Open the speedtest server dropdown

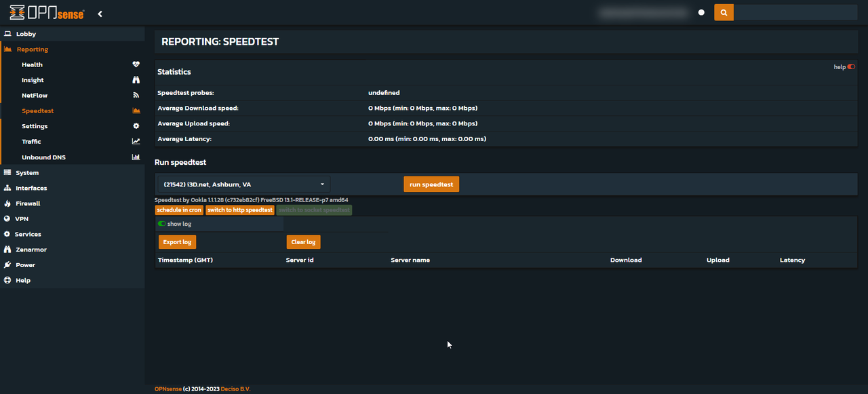click(x=244, y=184)
